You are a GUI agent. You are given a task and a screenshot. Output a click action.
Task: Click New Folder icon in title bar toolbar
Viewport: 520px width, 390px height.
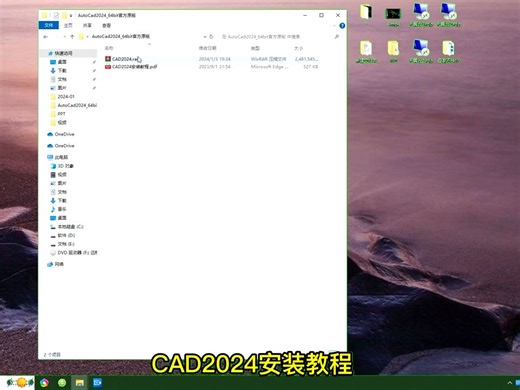point(64,15)
